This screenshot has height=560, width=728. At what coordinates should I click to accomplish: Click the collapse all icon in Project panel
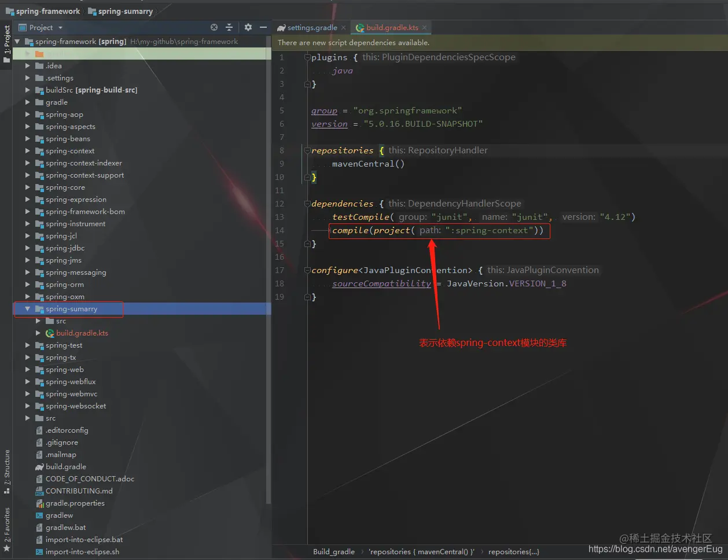(229, 27)
